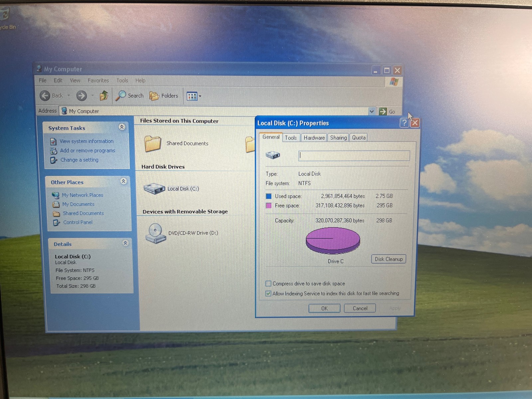The width and height of the screenshot is (532, 399).
Task: Select the Local Disk (C:) drive icon
Action: [x=154, y=189]
